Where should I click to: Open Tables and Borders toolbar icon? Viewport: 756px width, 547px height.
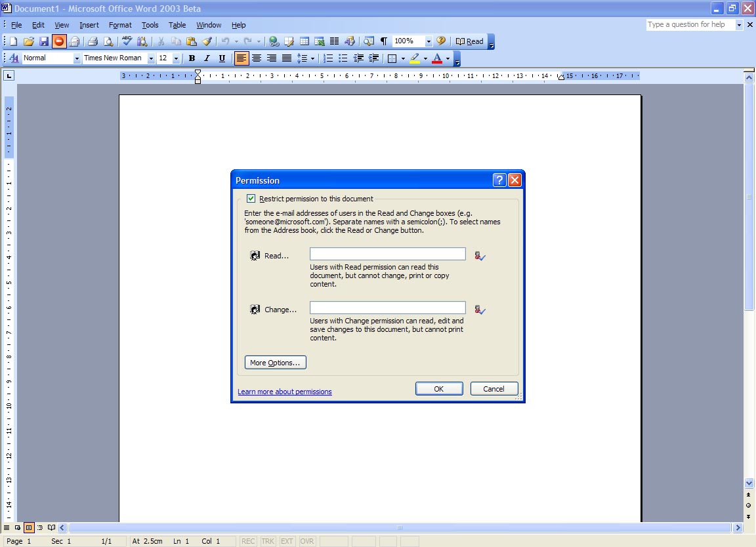[289, 41]
